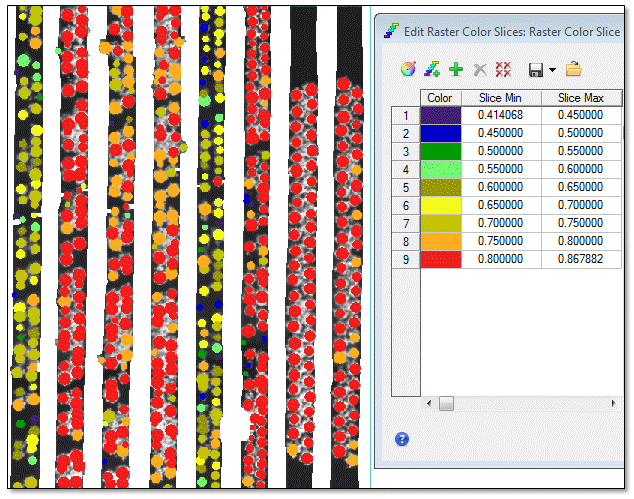The image size is (634, 499).
Task: Select yellow swatch in row 6
Action: [x=441, y=205]
